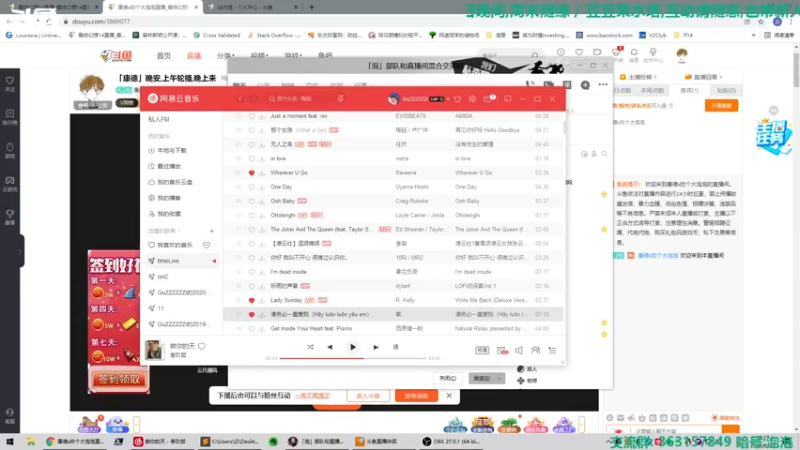Open 私人FM in music sidebar
This screenshot has height=450, width=800.
click(159, 119)
